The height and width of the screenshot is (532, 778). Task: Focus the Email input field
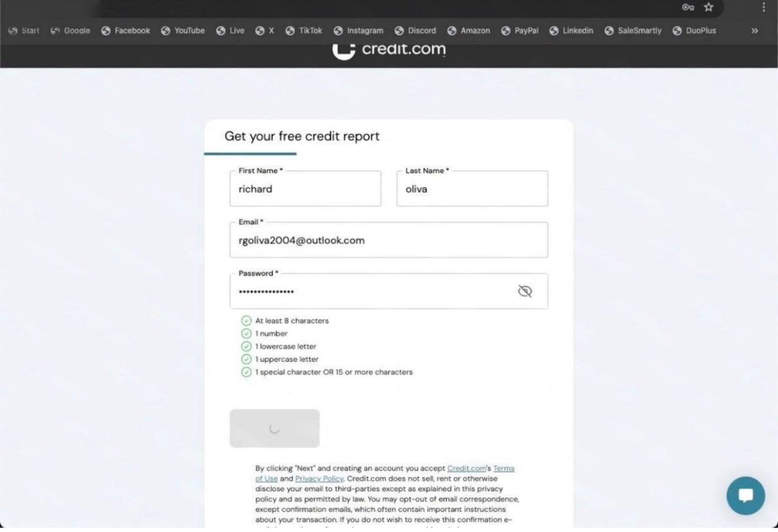[388, 240]
